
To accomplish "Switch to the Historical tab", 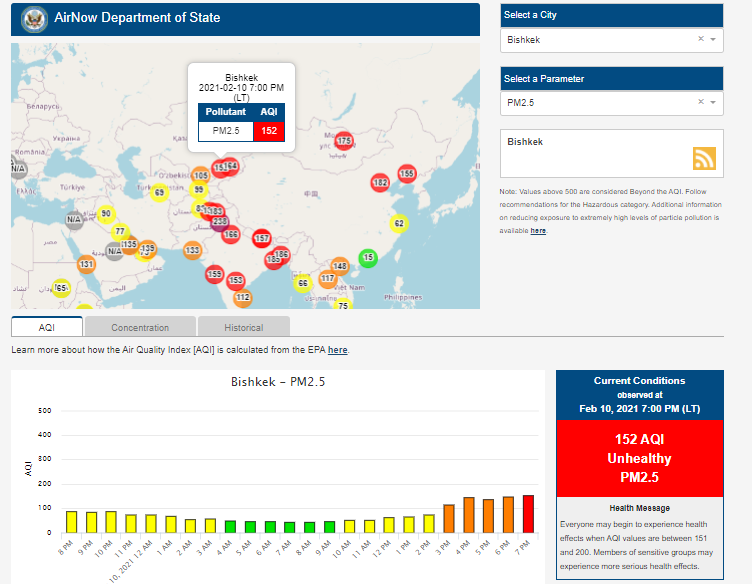I will [244, 327].
